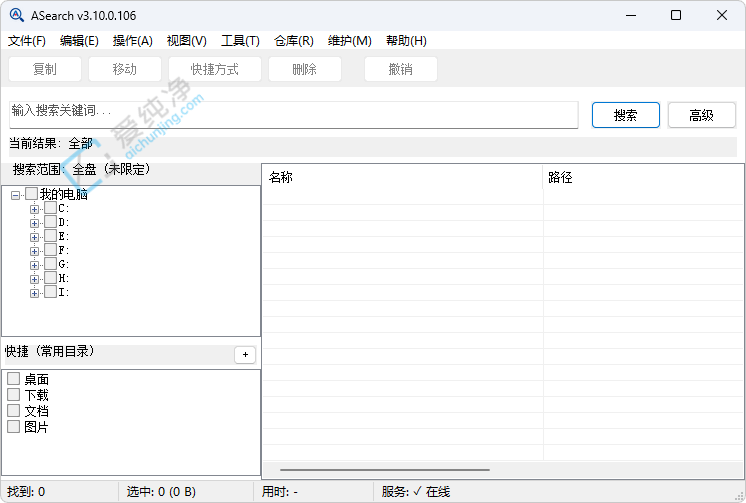Click the 复制 button
The image size is (746, 503).
click(x=45, y=69)
